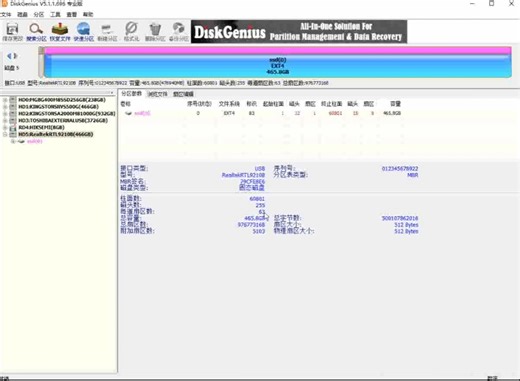Click the HD1 Kingston disk icon
This screenshot has height=381, width=520.
[13, 107]
